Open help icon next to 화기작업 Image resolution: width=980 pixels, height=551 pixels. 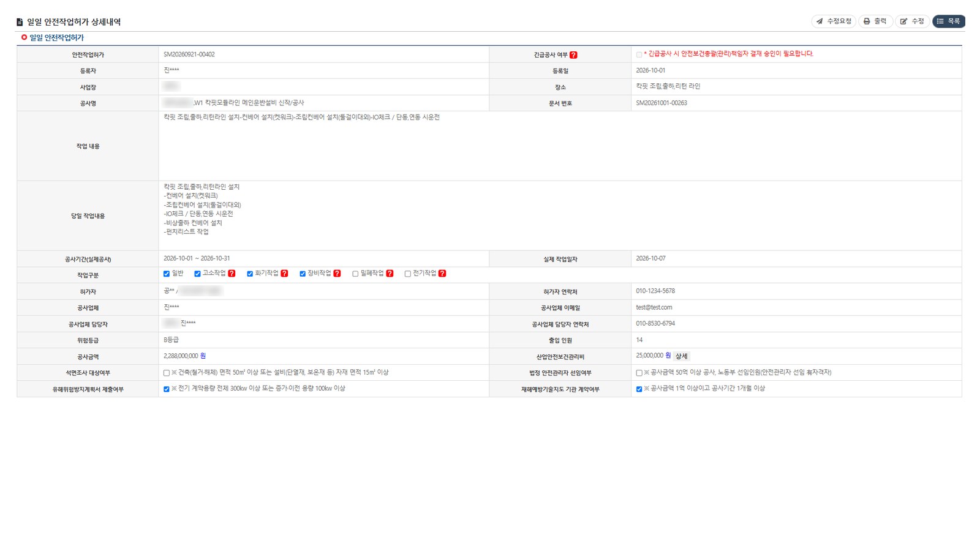(284, 274)
